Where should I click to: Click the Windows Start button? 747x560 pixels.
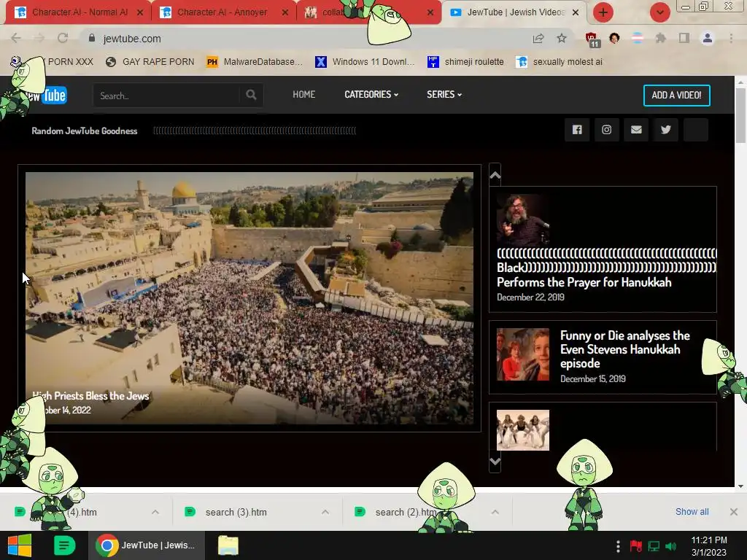20,545
